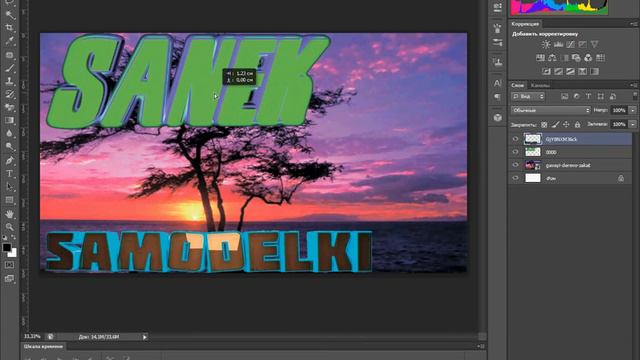Open the Character panel from the dock
Image resolution: width=640 pixels, height=360 pixels.
(x=498, y=83)
